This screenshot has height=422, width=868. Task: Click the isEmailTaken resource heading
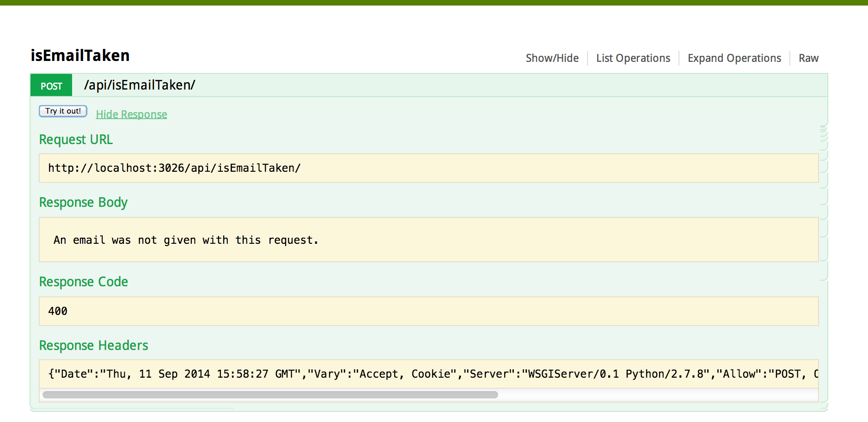80,56
